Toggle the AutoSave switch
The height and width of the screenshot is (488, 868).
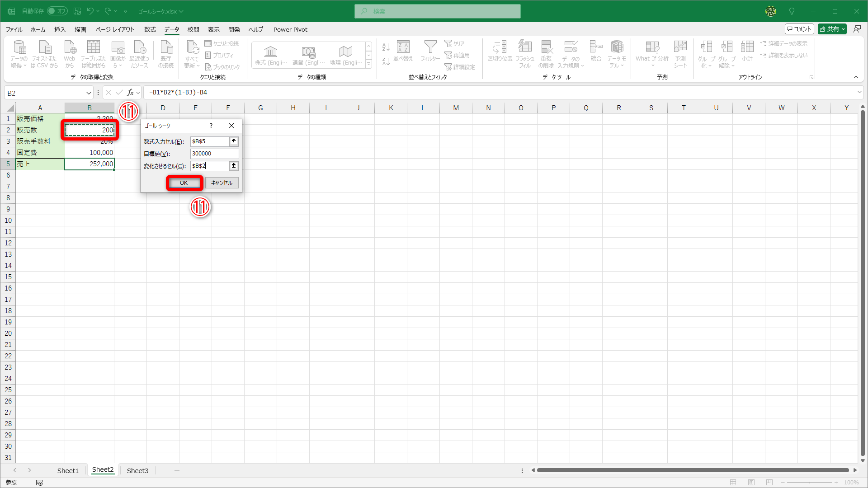point(57,11)
